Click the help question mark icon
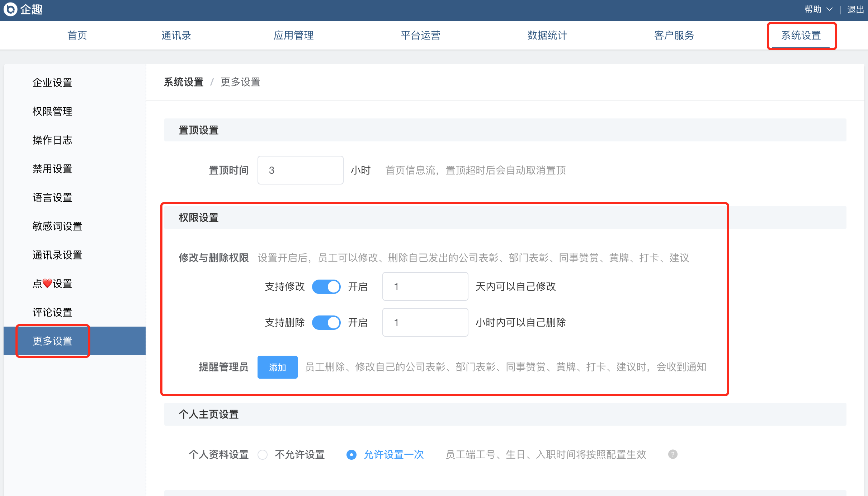Screen dimensions: 868x496 pyautogui.click(x=673, y=454)
